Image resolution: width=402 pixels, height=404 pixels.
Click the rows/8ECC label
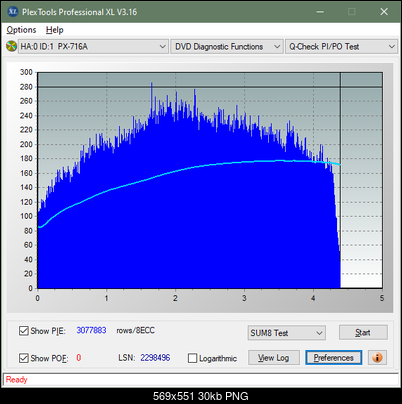click(135, 330)
